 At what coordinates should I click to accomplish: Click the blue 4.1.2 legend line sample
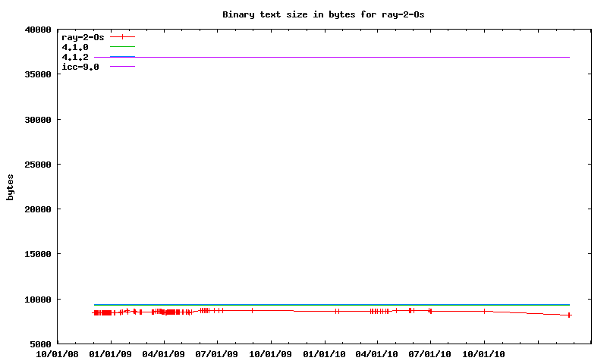pyautogui.click(x=122, y=57)
